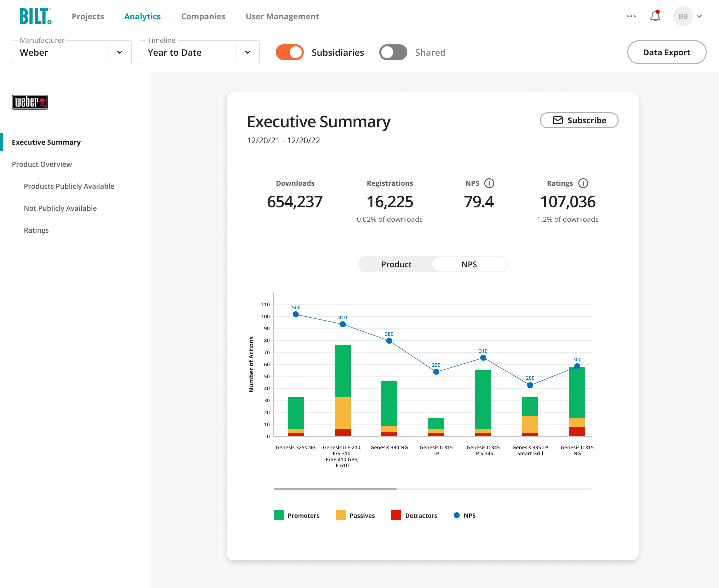The image size is (719, 588).
Task: Switch to the Product chart tab
Action: 396,264
